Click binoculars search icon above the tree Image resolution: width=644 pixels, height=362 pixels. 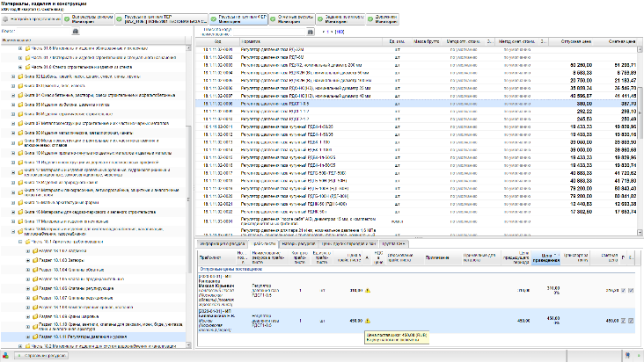(76, 31)
